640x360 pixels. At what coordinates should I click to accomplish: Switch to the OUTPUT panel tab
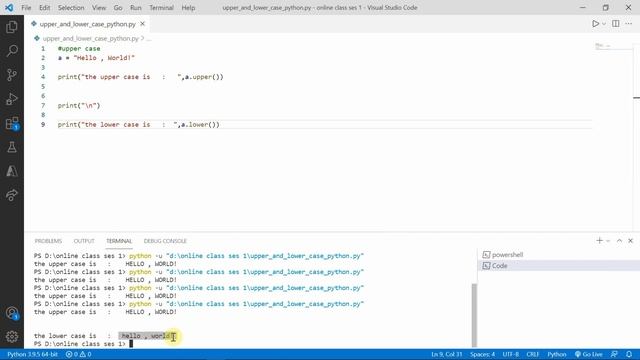[x=84, y=241]
